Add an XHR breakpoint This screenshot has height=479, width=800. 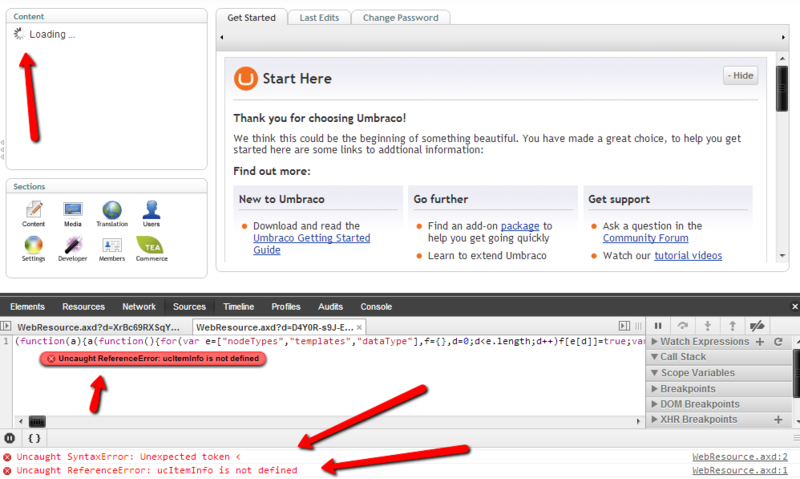pyautogui.click(x=778, y=419)
